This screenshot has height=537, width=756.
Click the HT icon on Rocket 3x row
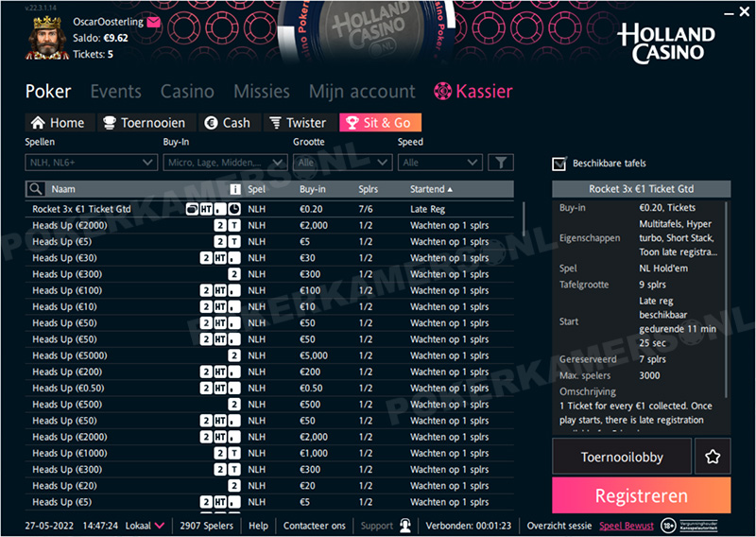click(206, 209)
